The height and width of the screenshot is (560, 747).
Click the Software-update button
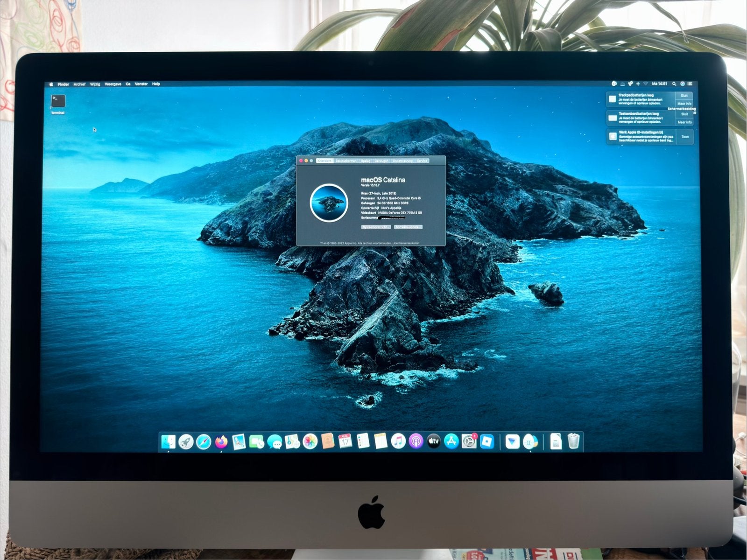coord(409,227)
